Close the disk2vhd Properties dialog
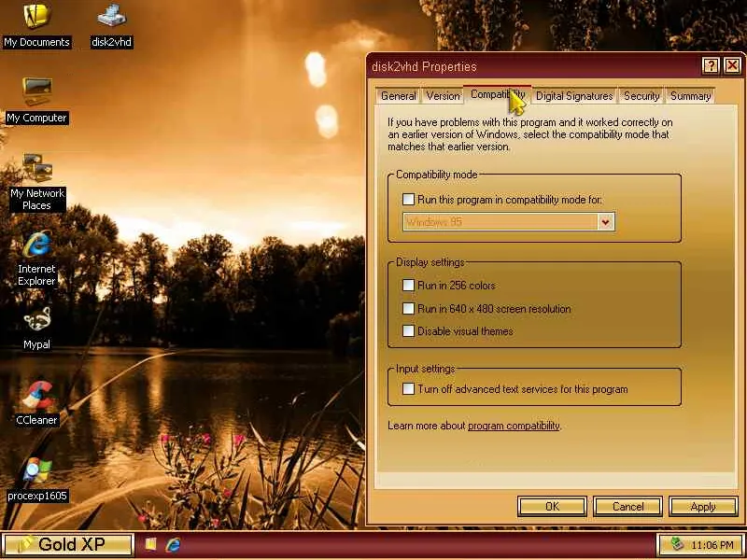Image resolution: width=747 pixels, height=560 pixels. 733,65
